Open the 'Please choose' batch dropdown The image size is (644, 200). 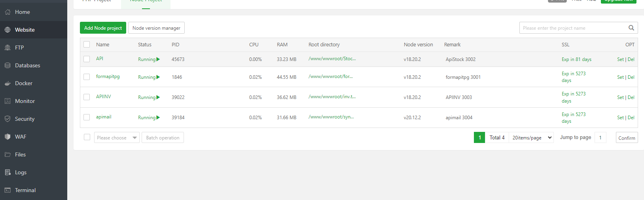pyautogui.click(x=117, y=137)
